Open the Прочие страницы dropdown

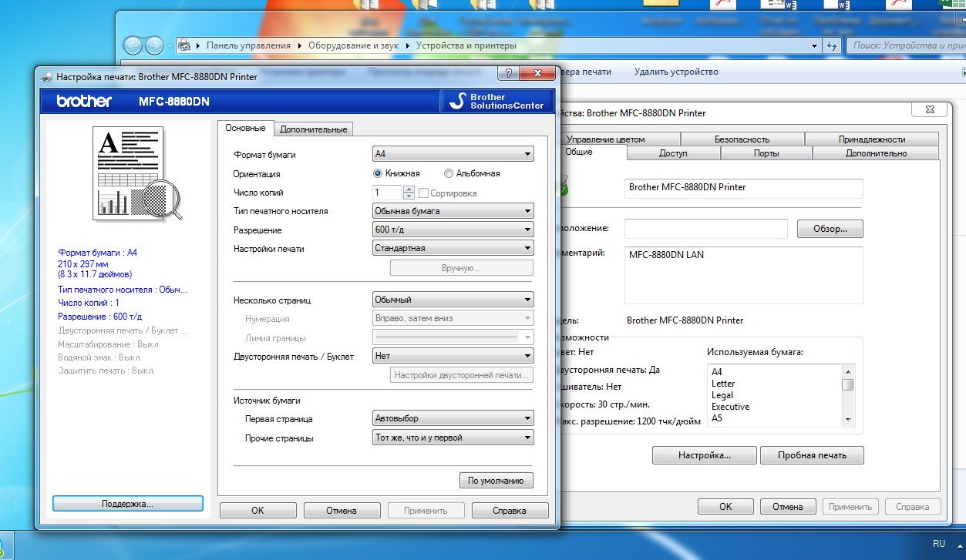[x=453, y=438]
